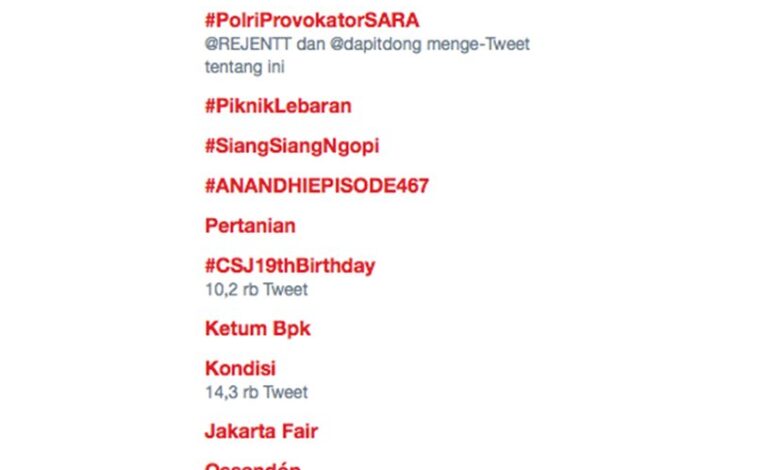
Task: Click the 'menge-Tweet' description text
Action: (x=479, y=44)
